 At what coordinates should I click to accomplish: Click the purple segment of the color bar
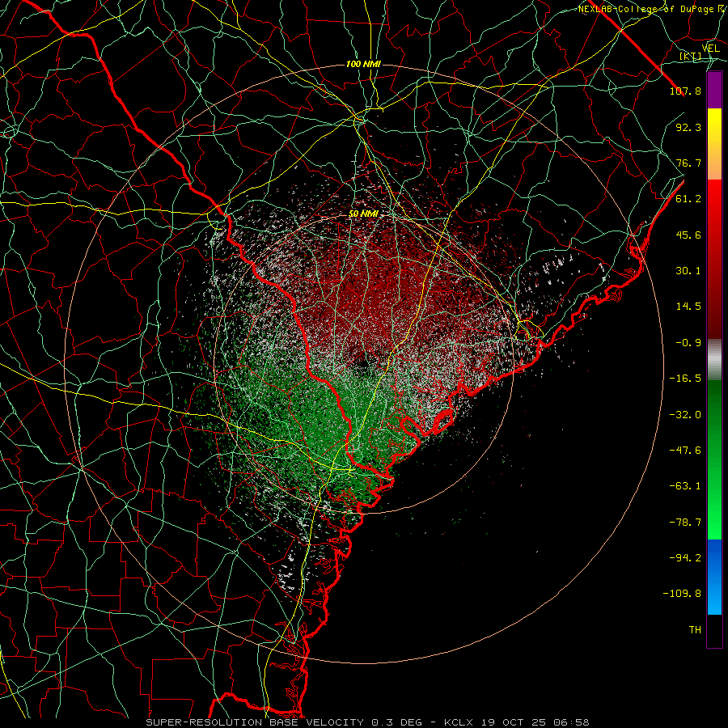click(x=714, y=91)
